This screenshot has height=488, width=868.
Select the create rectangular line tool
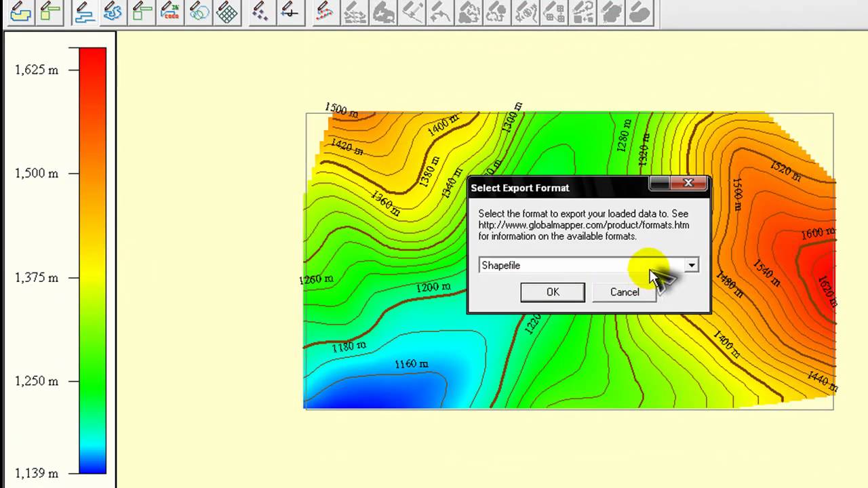click(x=142, y=12)
